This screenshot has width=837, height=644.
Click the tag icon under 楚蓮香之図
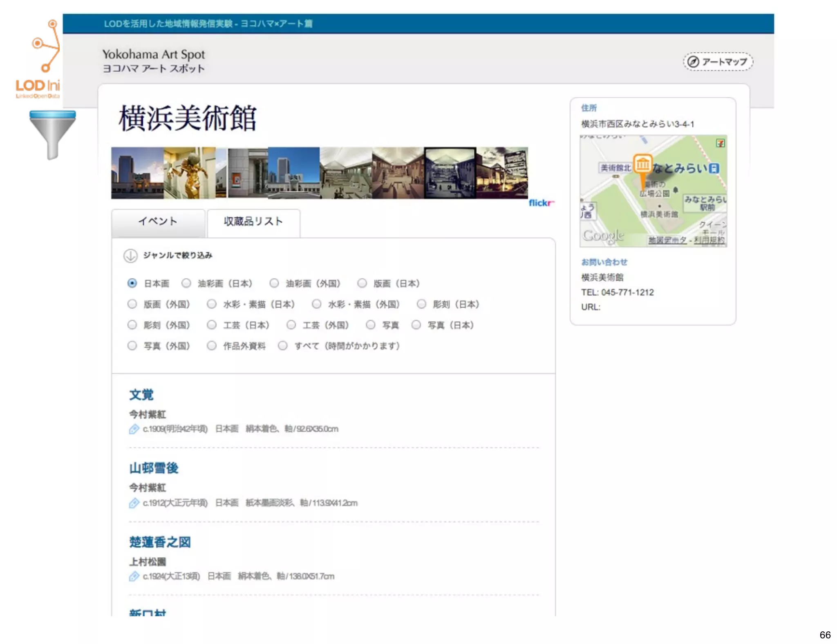[134, 577]
